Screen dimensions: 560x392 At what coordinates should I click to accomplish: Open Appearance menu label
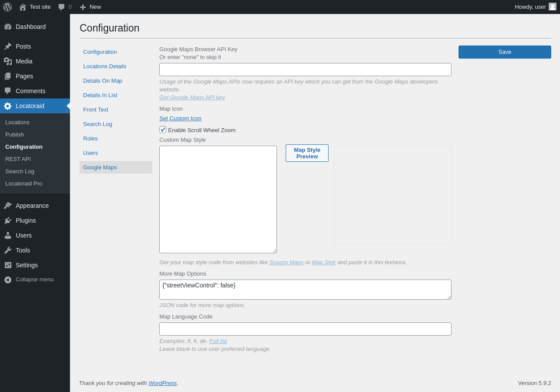tap(32, 206)
